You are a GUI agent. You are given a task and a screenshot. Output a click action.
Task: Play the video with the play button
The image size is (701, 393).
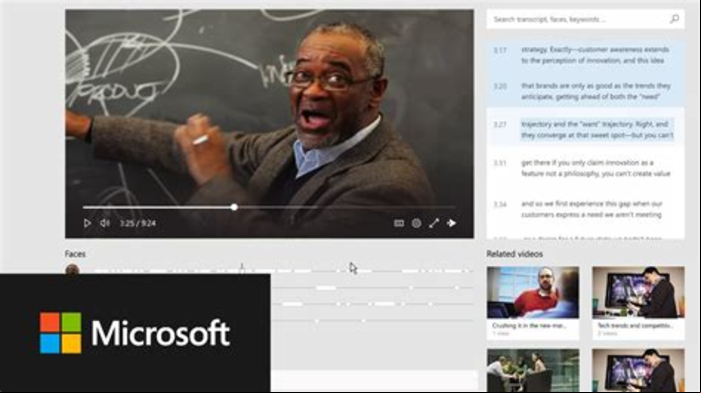87,223
